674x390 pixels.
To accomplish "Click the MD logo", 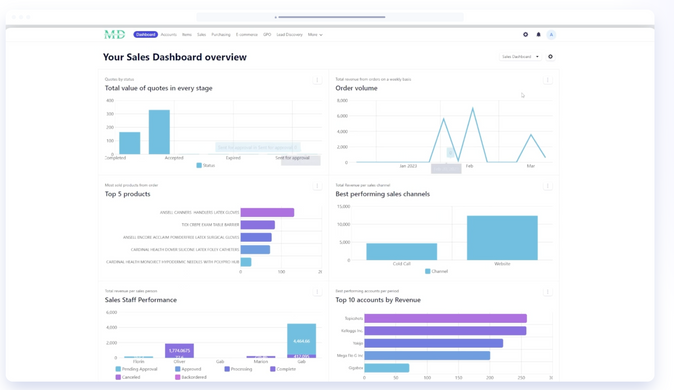I will tap(115, 34).
